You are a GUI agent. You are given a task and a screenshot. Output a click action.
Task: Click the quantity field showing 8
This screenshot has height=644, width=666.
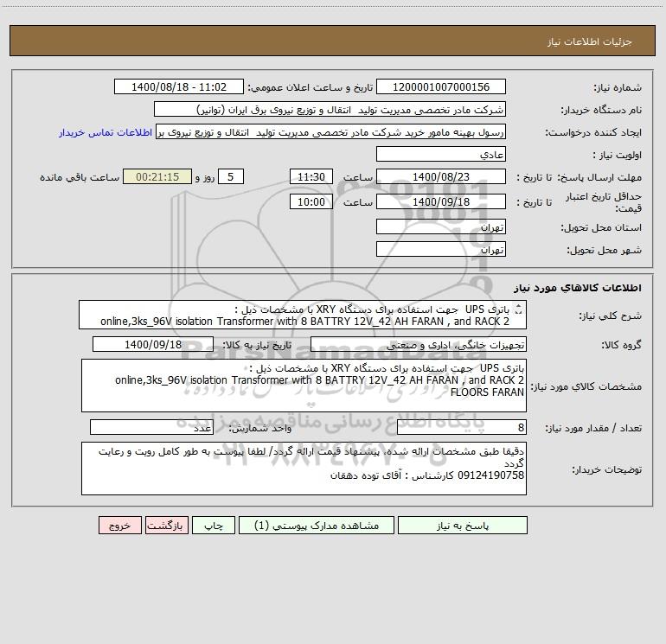pyautogui.click(x=462, y=427)
